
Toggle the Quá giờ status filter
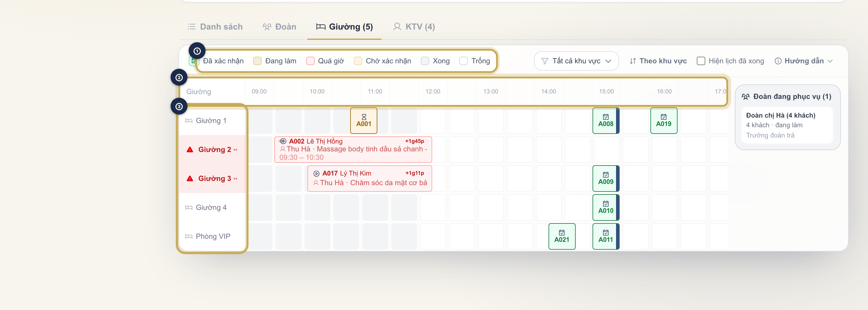click(325, 61)
